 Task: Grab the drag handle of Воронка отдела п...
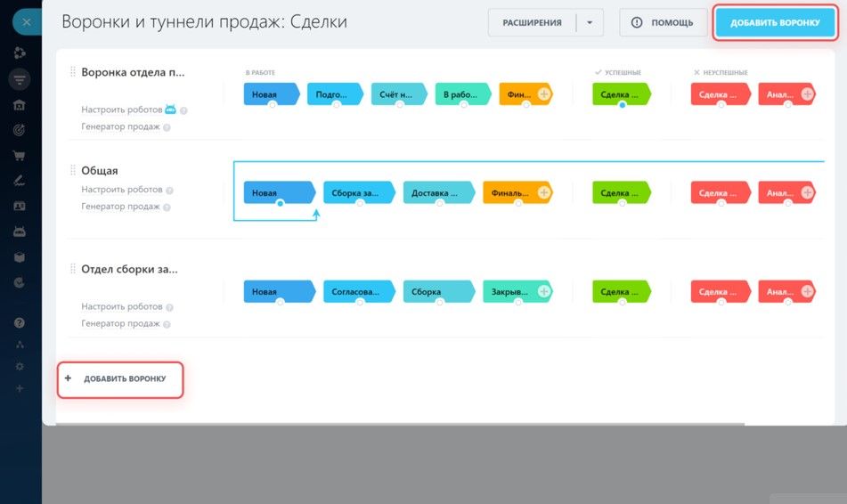(72, 72)
